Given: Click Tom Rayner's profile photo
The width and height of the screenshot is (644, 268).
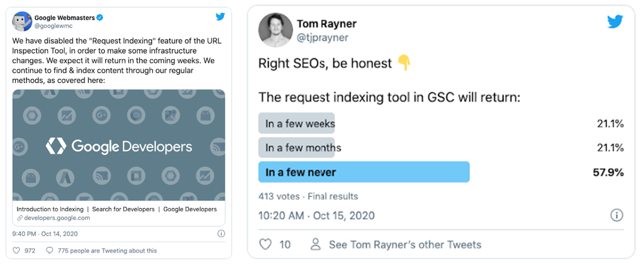Looking at the screenshot, I should coord(275,30).
